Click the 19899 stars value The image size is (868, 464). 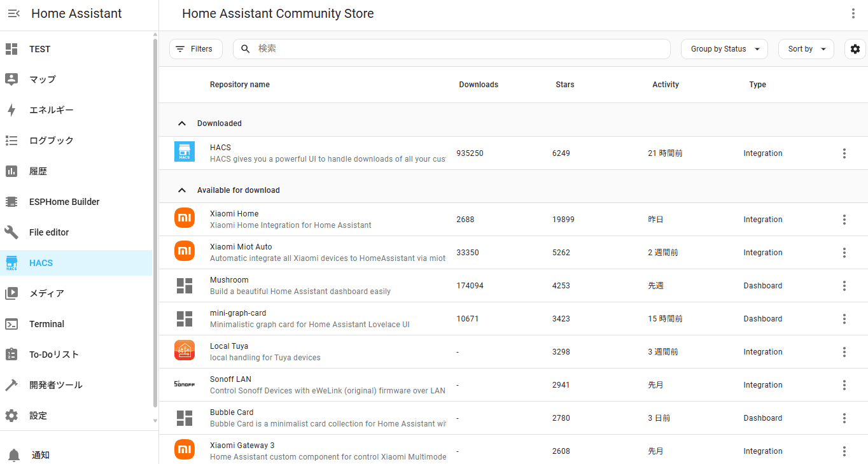point(563,220)
